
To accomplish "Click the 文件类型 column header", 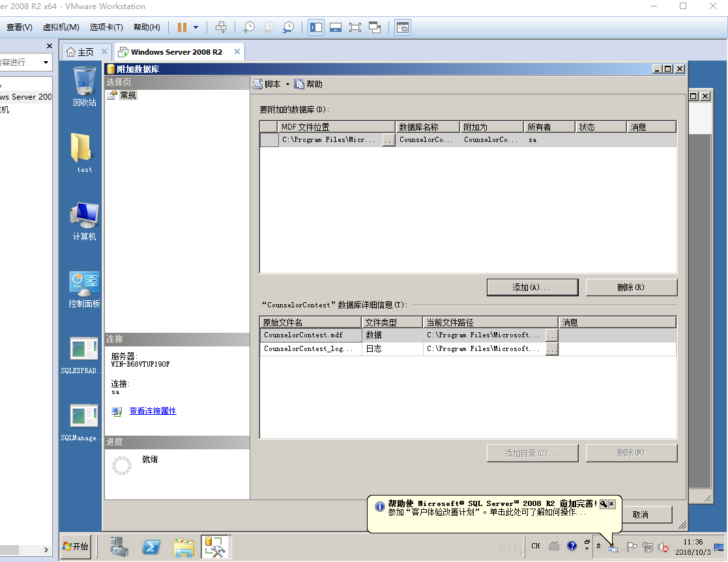I will (392, 322).
